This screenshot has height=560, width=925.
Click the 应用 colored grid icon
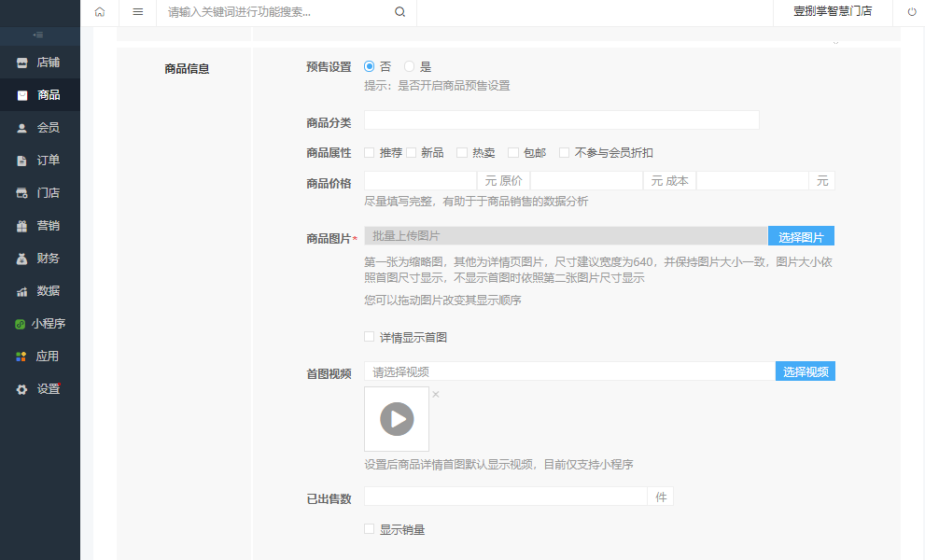21,357
